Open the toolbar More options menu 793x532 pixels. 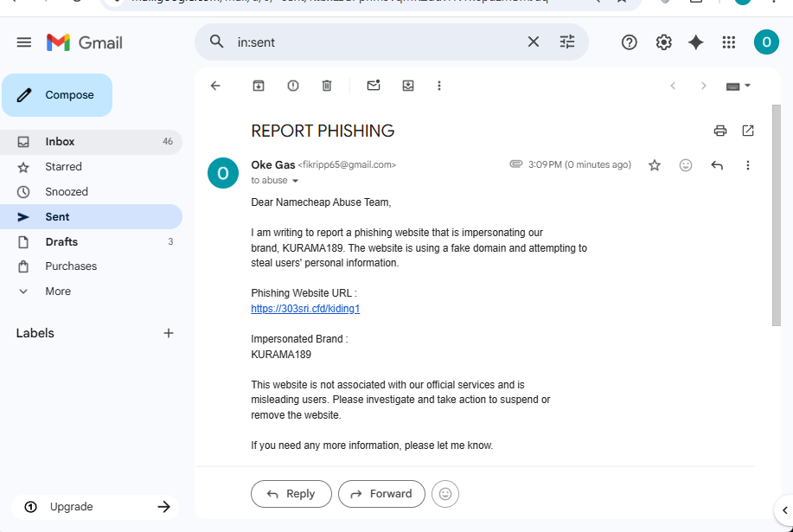439,86
